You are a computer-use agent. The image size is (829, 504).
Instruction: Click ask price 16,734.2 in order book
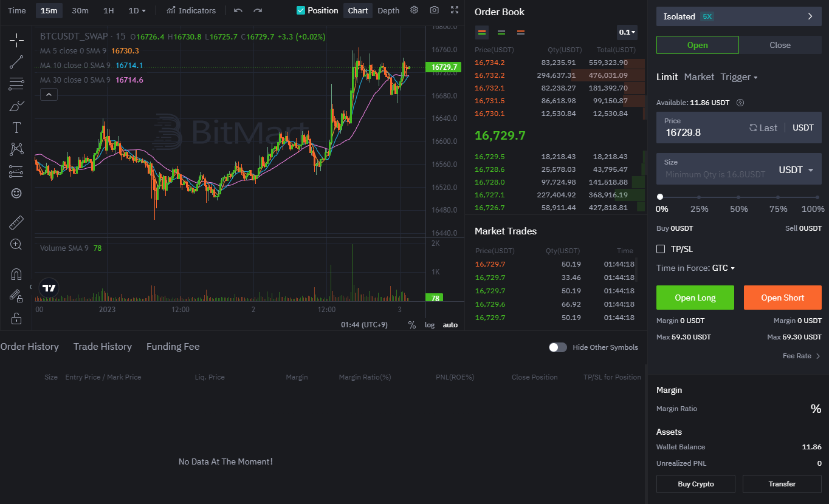[x=489, y=63]
